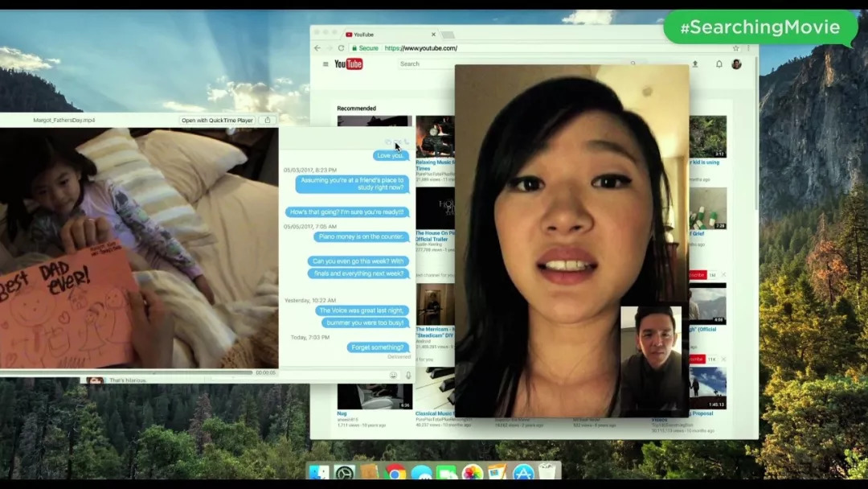Click the Chrome back arrow
The image size is (868, 489).
point(317,48)
